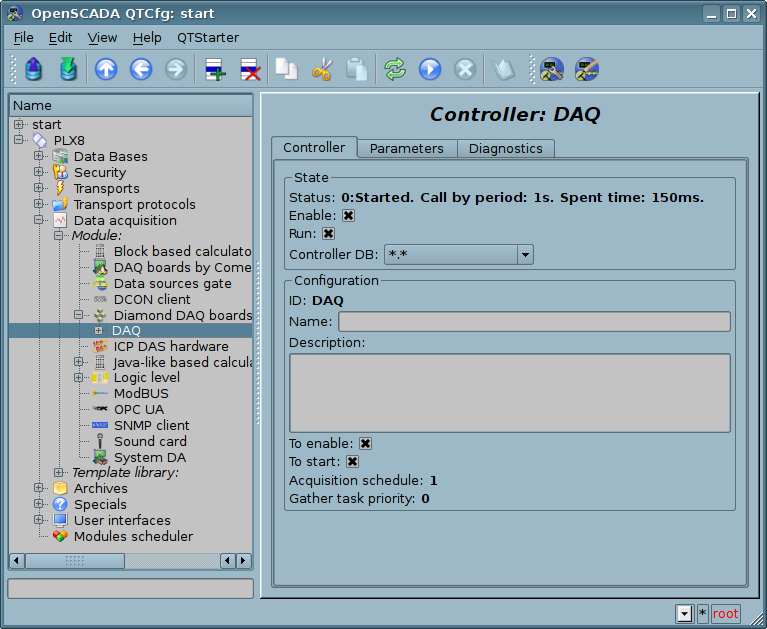Toggle the Run checkbox
767x629 pixels.
pos(328,233)
